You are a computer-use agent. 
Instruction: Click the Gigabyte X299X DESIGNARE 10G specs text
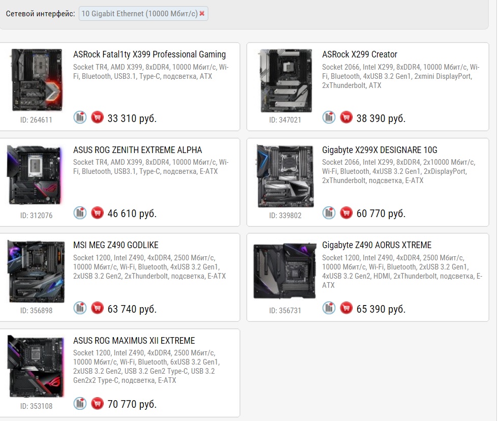(x=398, y=171)
